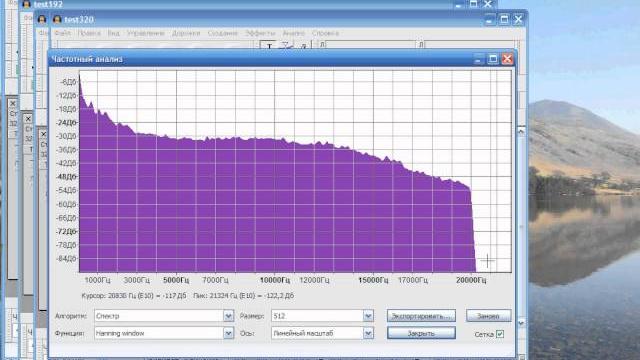Open the Алгоритм dropdown showing Спектр
Image resolution: width=640 pixels, height=360 pixels.
(x=164, y=316)
